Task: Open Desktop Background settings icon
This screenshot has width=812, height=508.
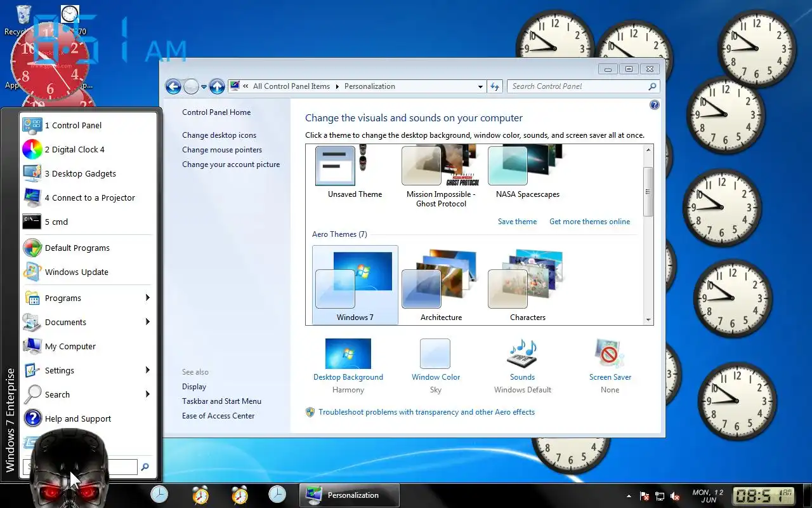Action: tap(348, 354)
